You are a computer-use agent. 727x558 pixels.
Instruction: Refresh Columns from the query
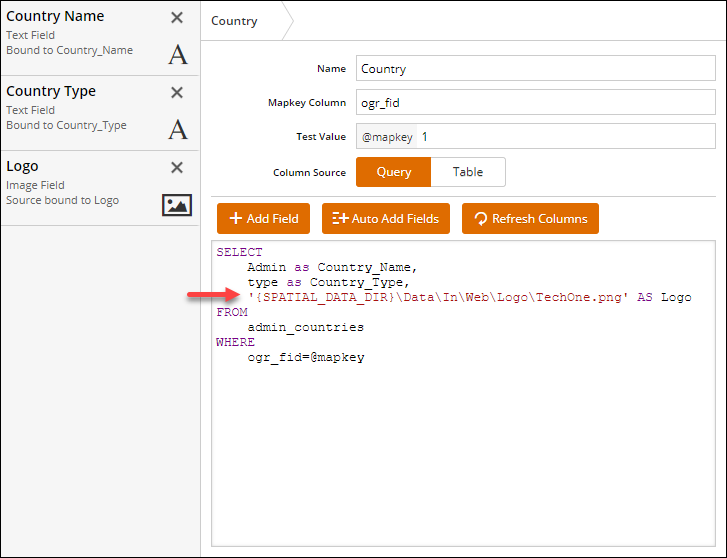click(x=530, y=218)
